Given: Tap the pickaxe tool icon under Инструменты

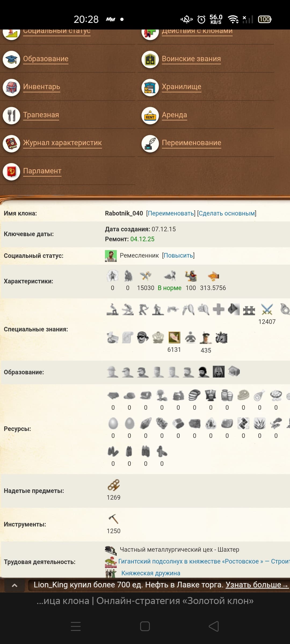Looking at the screenshot, I should [113, 519].
